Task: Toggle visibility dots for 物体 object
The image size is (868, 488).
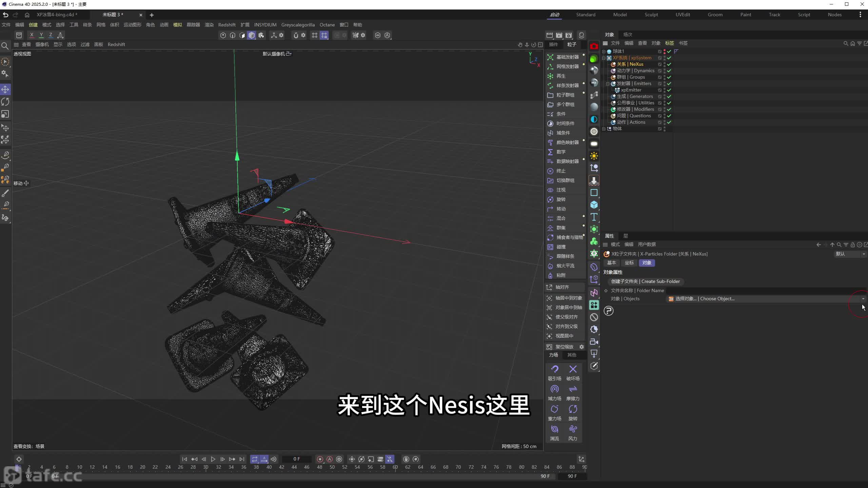Action: pyautogui.click(x=664, y=129)
